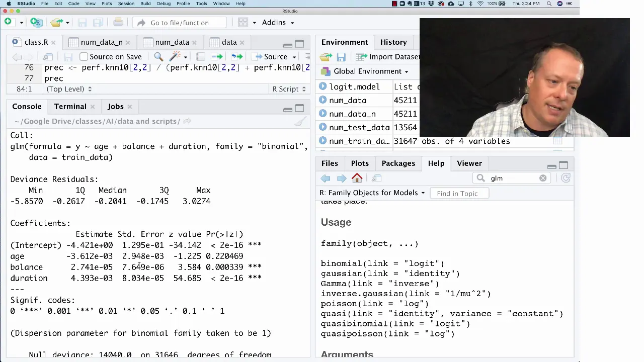Viewport: 644px width, 362px height.
Task: Open the Plots menu in menu bar
Action: (107, 4)
